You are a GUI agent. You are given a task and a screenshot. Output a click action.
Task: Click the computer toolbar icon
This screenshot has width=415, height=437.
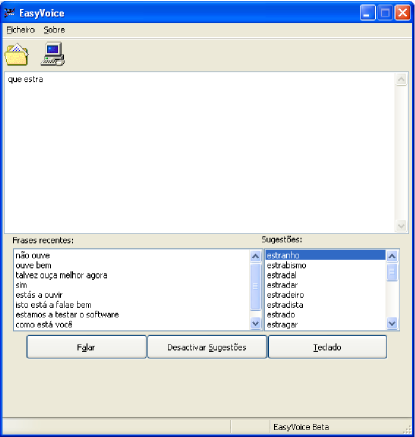click(x=53, y=54)
